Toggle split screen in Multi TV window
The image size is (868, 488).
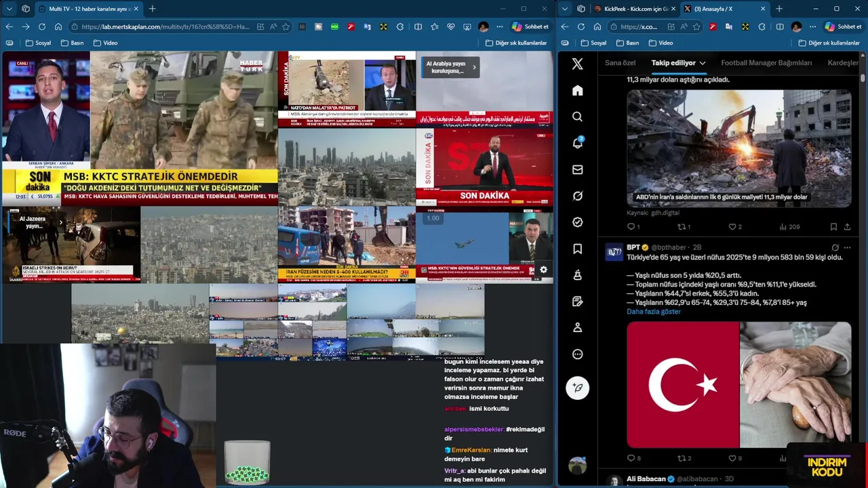pos(418,26)
